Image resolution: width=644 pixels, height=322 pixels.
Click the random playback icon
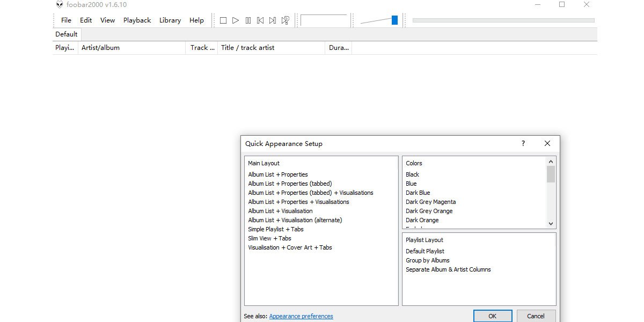pos(286,20)
